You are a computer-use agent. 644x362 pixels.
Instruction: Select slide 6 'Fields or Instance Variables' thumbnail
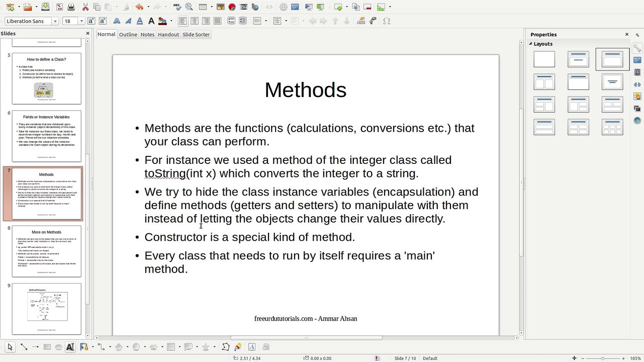[46, 136]
